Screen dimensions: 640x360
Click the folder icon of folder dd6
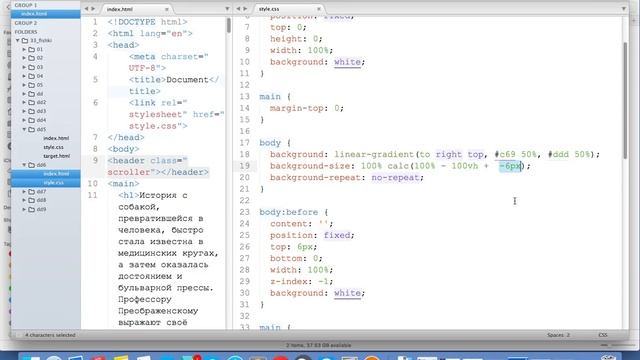pyautogui.click(x=31, y=165)
